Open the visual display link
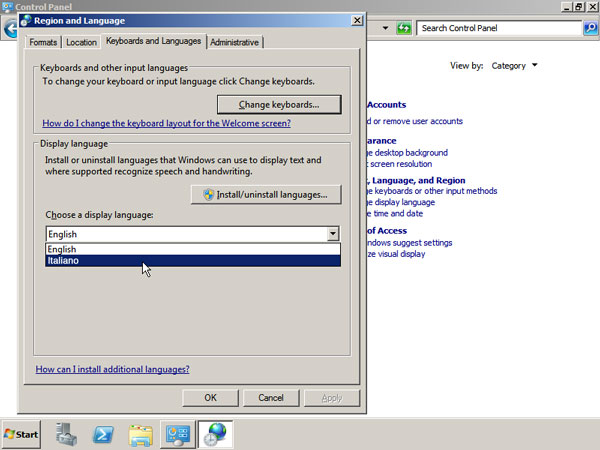Screen dimensions: 600x450 (396, 254)
